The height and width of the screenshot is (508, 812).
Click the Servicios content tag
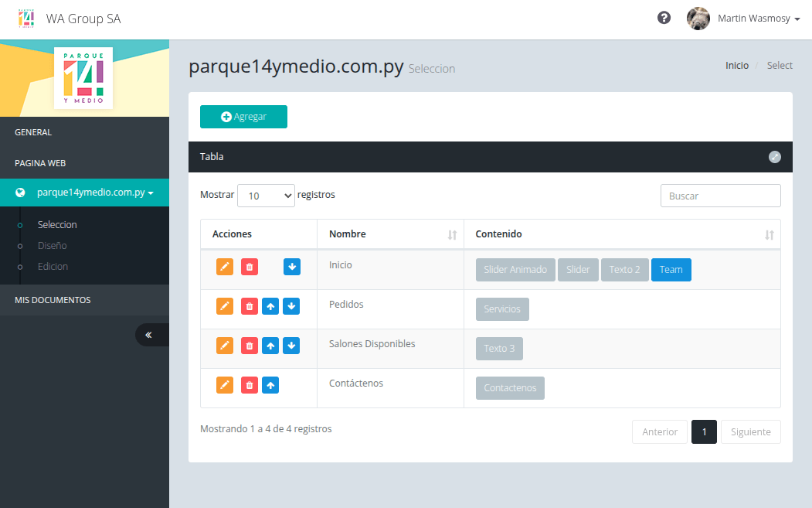(502, 309)
